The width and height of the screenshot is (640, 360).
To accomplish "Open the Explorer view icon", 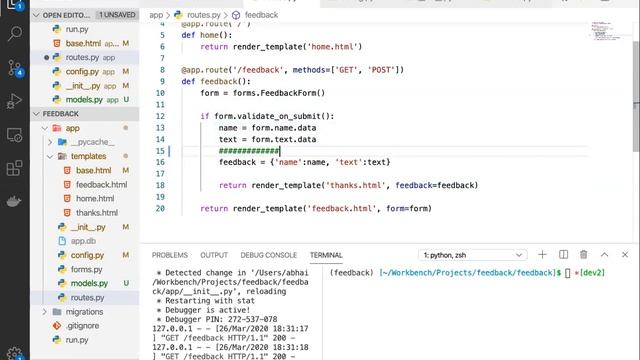I will click(15, 5).
